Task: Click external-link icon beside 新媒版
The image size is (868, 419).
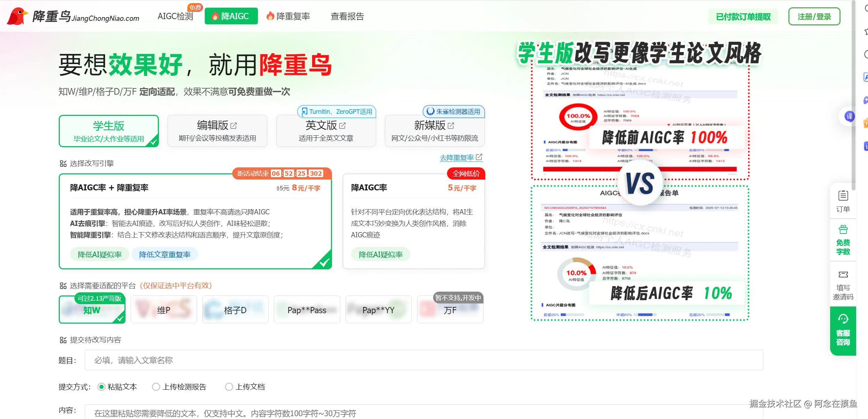Action: [451, 125]
